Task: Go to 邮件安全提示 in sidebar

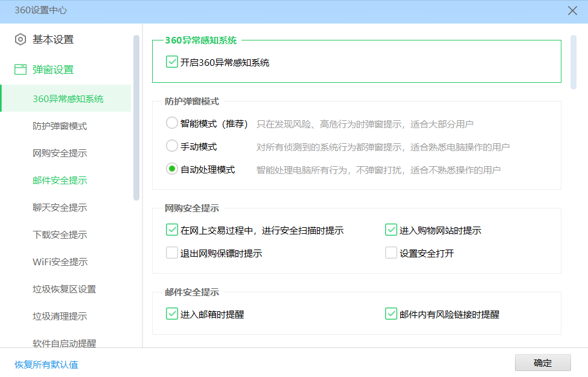Action: pos(60,181)
